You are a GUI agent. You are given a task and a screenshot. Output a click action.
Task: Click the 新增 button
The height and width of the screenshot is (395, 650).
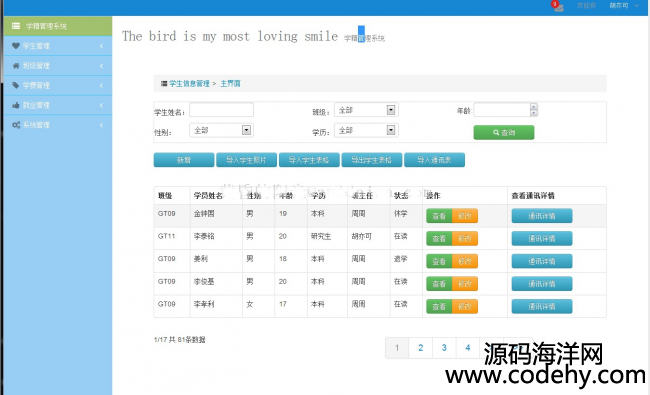[184, 160]
